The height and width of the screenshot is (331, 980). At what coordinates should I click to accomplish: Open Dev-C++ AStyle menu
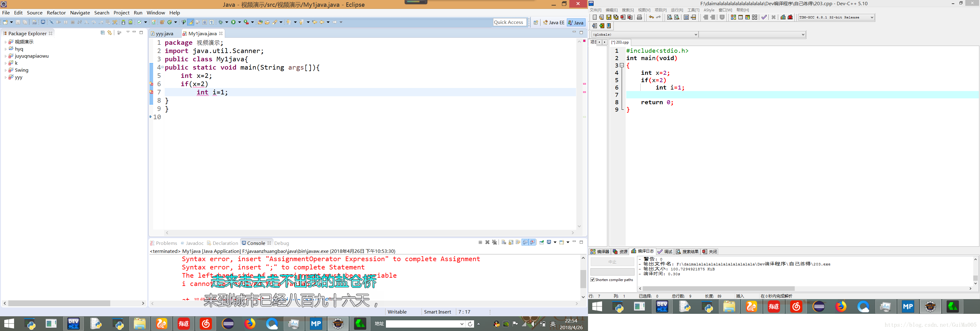(709, 10)
